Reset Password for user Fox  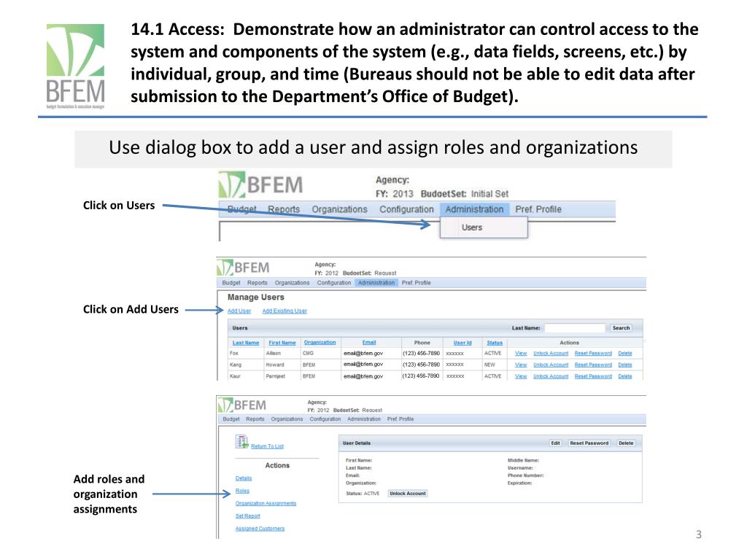[x=593, y=354]
